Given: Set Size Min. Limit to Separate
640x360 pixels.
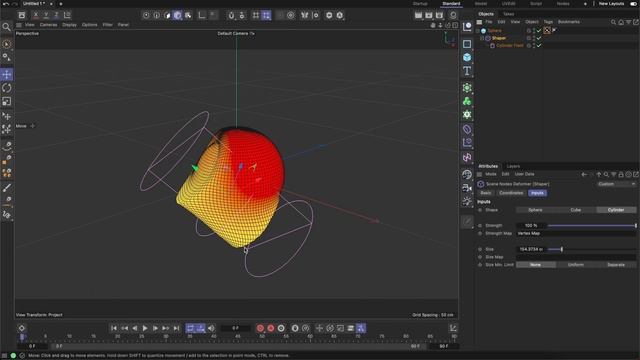Looking at the screenshot, I should [616, 265].
